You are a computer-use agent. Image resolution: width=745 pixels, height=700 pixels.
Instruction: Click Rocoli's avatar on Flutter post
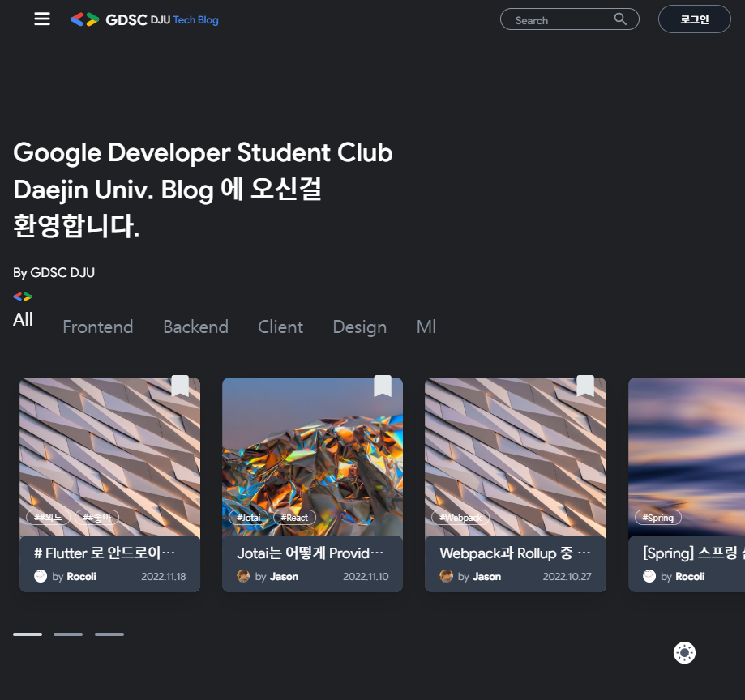[41, 576]
